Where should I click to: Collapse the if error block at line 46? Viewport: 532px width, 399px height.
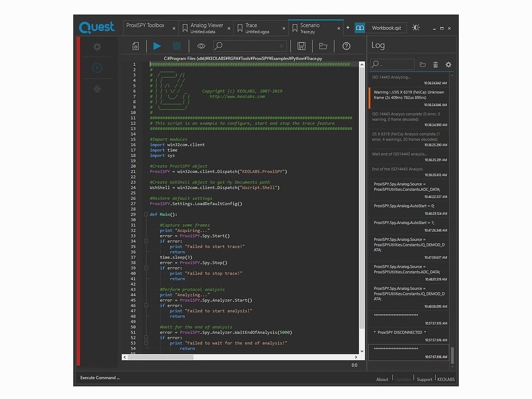[x=146, y=306]
